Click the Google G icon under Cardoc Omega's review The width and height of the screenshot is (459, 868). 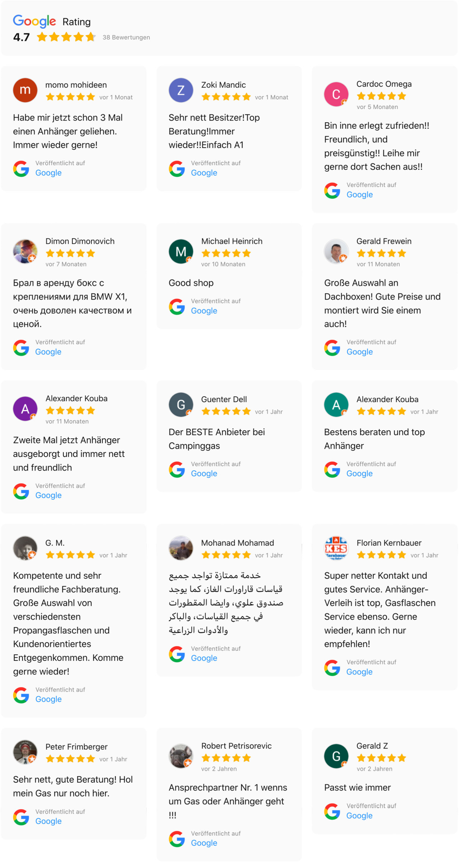[332, 190]
